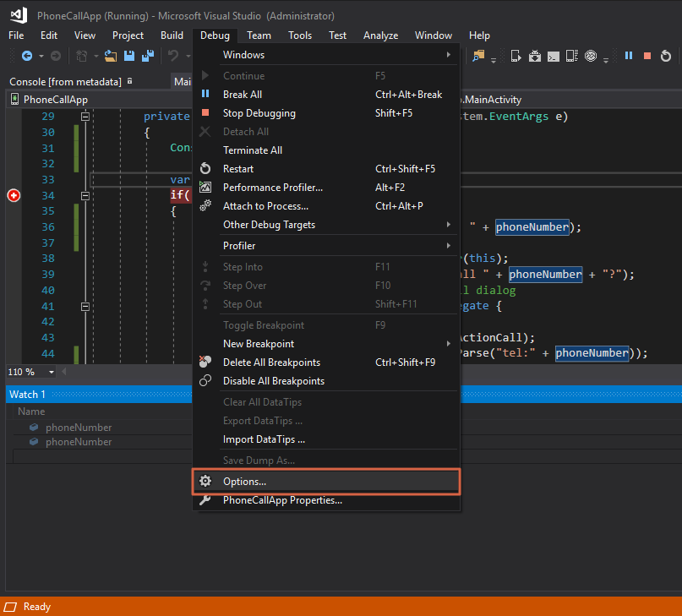Viewport: 682px width, 616px height.
Task: Open the Navigate Backward history dropdown arrow
Action: (41, 56)
